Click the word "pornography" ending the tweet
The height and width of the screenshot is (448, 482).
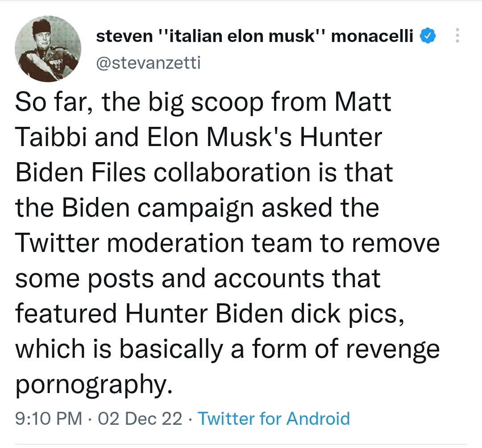tap(93, 384)
